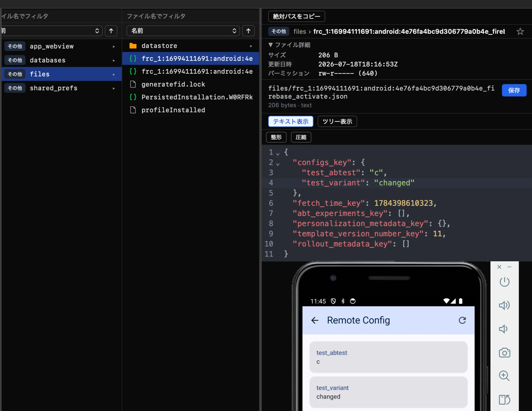Lower emulator volume with speaker icon
This screenshot has height=411, width=532.
[503, 329]
